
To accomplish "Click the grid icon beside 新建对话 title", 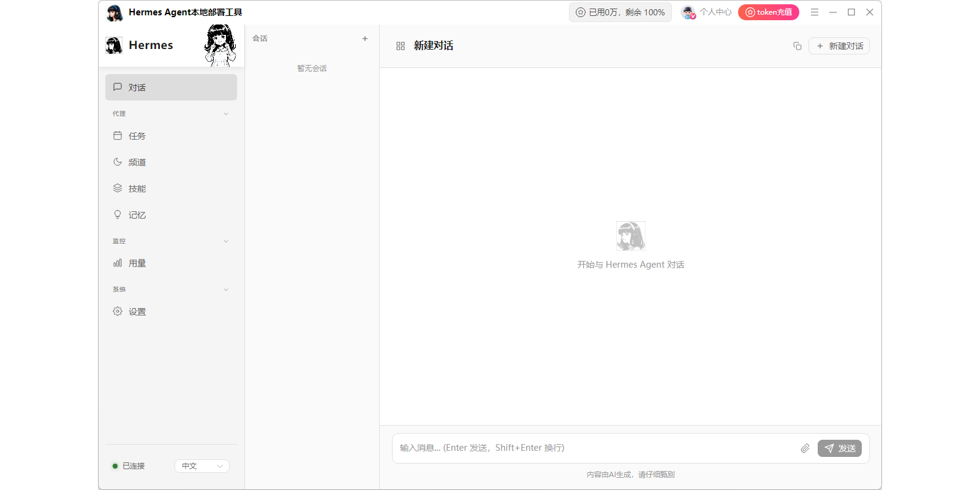I will click(x=401, y=46).
